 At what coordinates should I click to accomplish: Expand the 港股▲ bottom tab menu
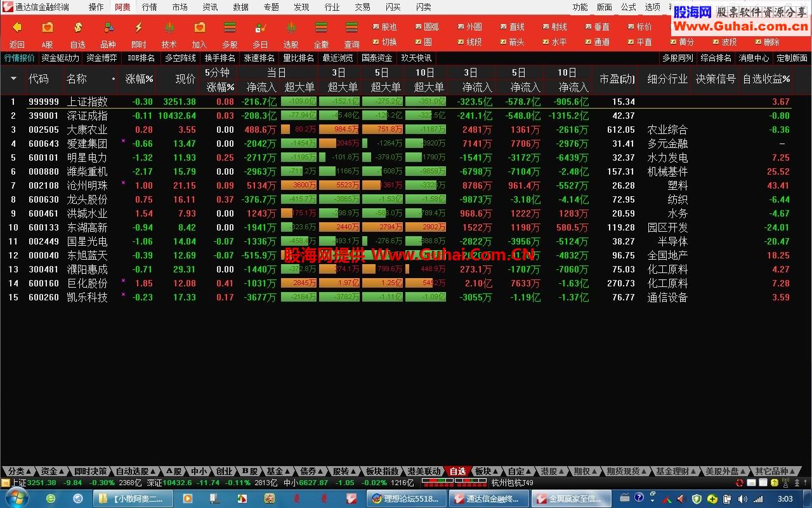click(x=553, y=471)
